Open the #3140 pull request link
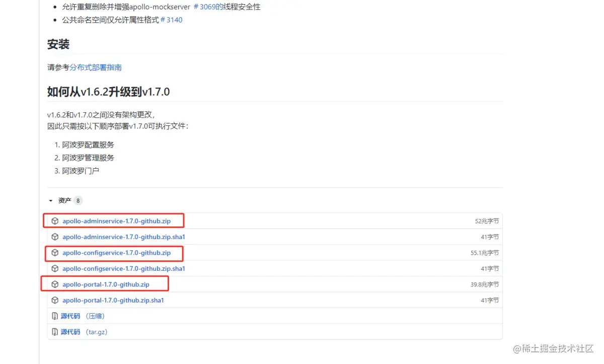 pos(171,20)
